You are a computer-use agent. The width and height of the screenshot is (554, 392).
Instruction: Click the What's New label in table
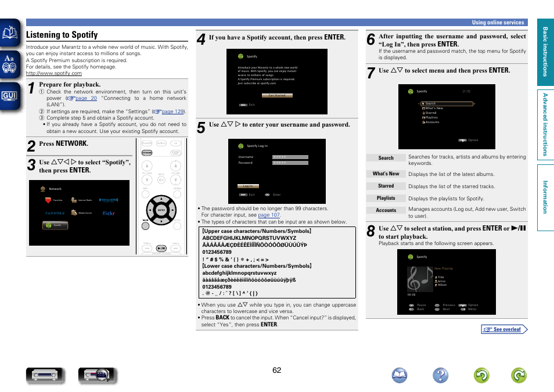tap(386, 174)
